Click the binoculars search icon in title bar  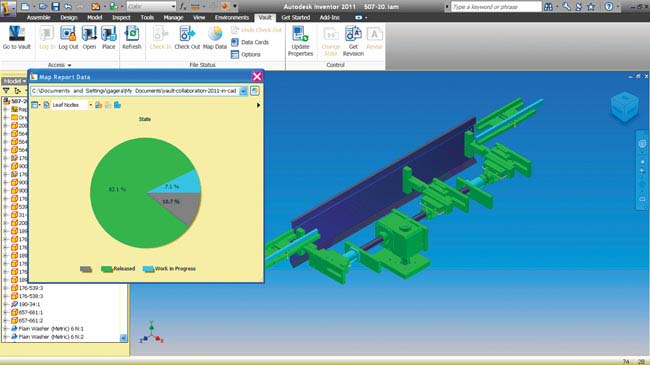(x=548, y=7)
